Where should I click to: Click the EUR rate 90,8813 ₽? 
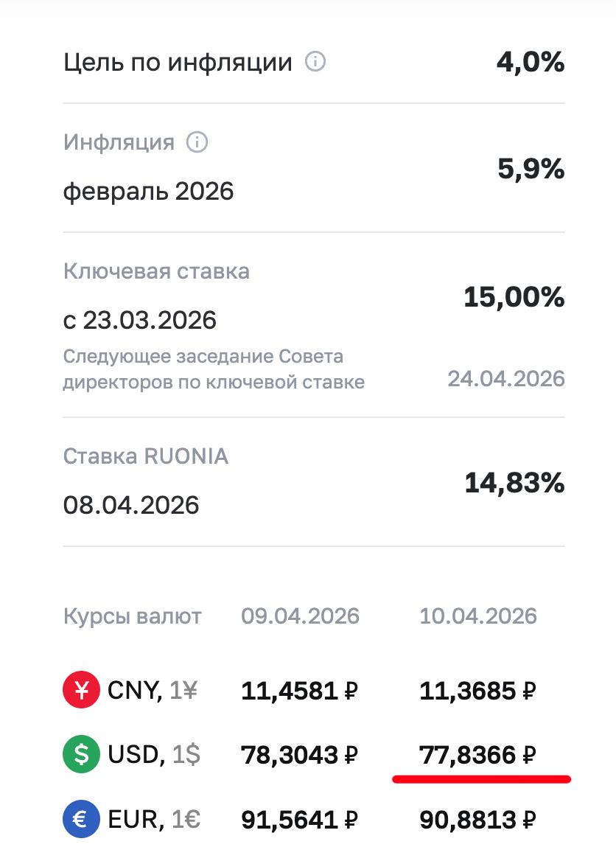[x=477, y=818]
